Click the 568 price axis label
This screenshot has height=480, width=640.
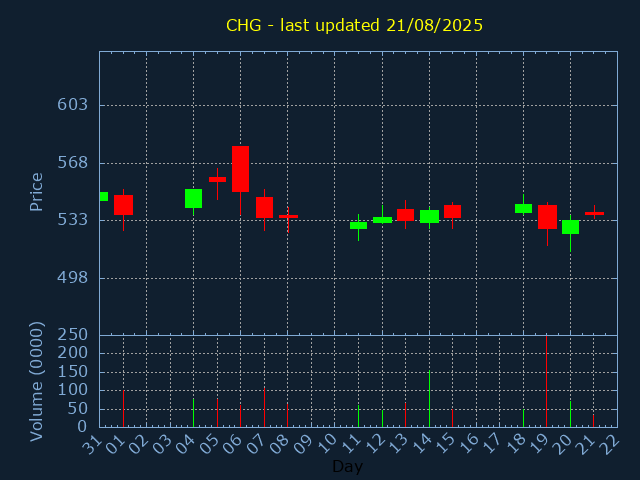coord(72,163)
